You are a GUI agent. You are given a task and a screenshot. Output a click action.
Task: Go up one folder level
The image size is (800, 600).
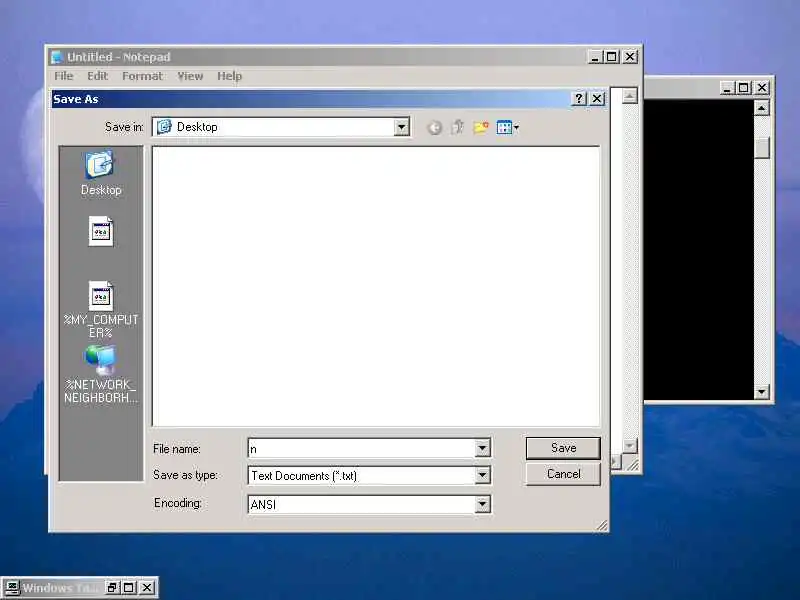coord(457,127)
